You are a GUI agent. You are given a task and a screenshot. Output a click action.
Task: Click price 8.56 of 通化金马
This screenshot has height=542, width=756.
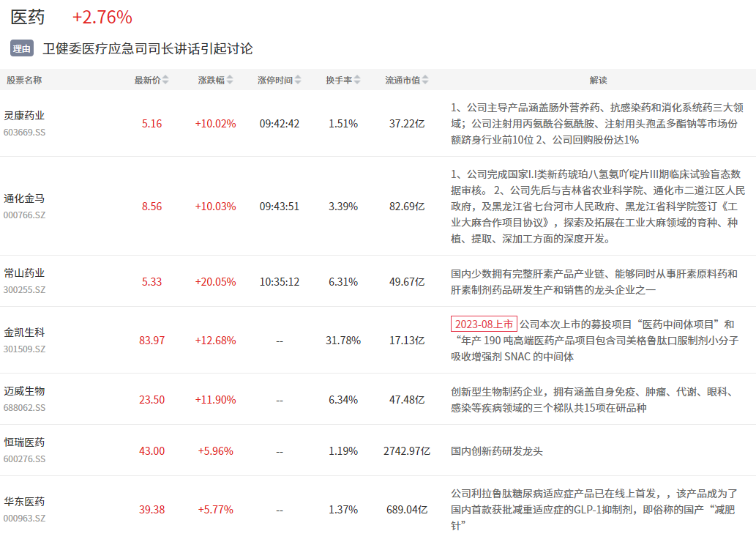click(x=152, y=207)
